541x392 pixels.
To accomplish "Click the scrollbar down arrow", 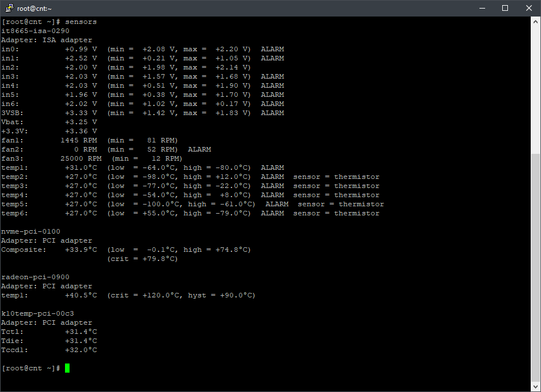I will click(535, 386).
